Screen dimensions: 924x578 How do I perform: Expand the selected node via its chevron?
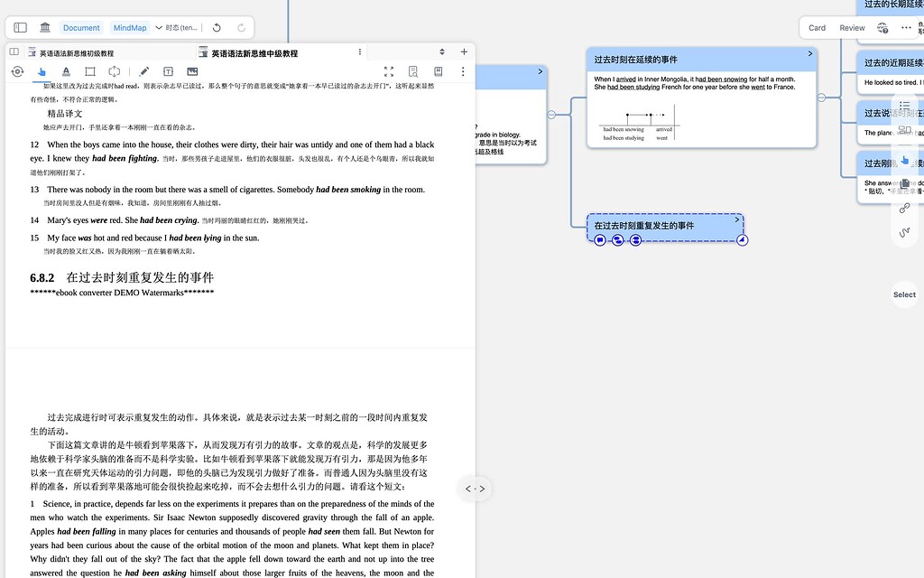tap(736, 219)
